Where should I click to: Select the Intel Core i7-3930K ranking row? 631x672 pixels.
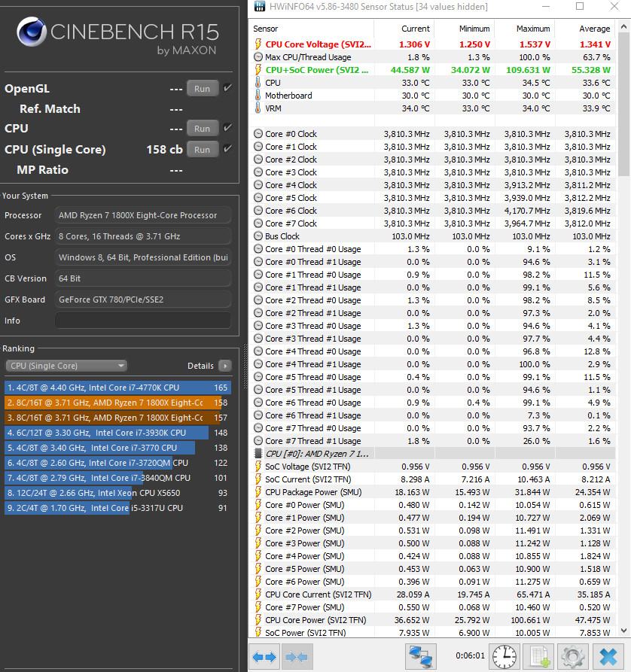pyautogui.click(x=118, y=433)
